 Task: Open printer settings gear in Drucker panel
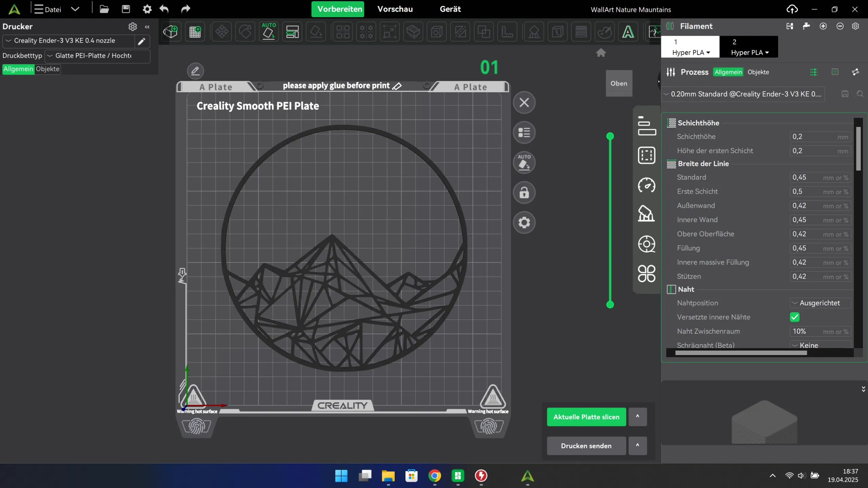(x=133, y=26)
